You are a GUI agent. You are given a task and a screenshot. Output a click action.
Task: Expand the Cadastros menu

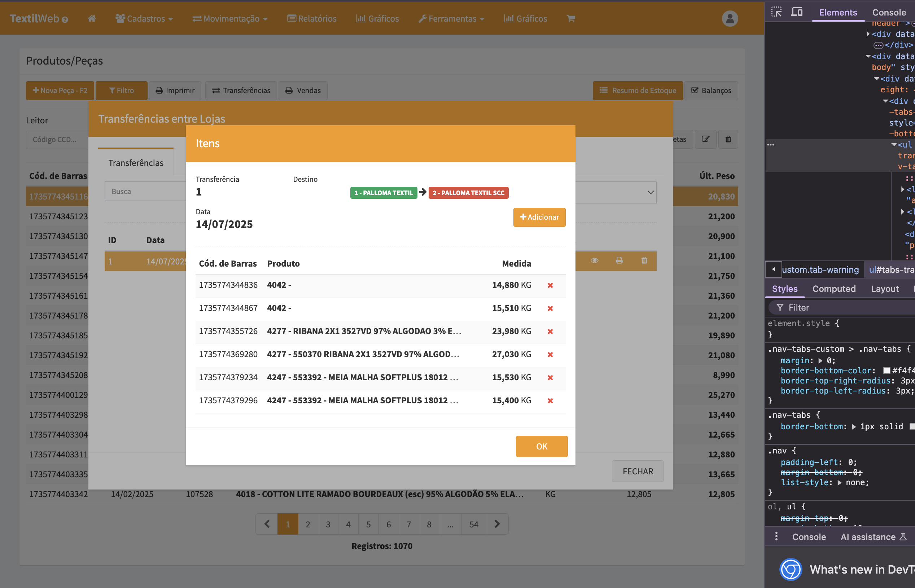pyautogui.click(x=144, y=18)
